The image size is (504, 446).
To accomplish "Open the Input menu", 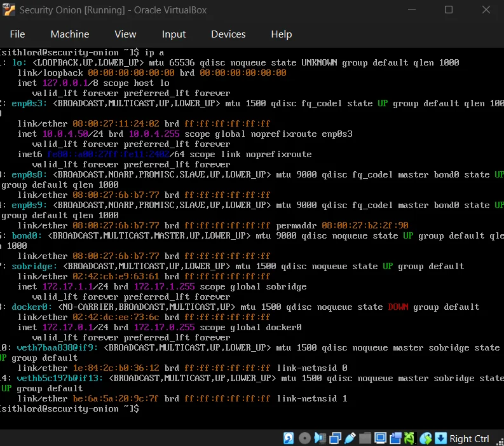I will [174, 34].
